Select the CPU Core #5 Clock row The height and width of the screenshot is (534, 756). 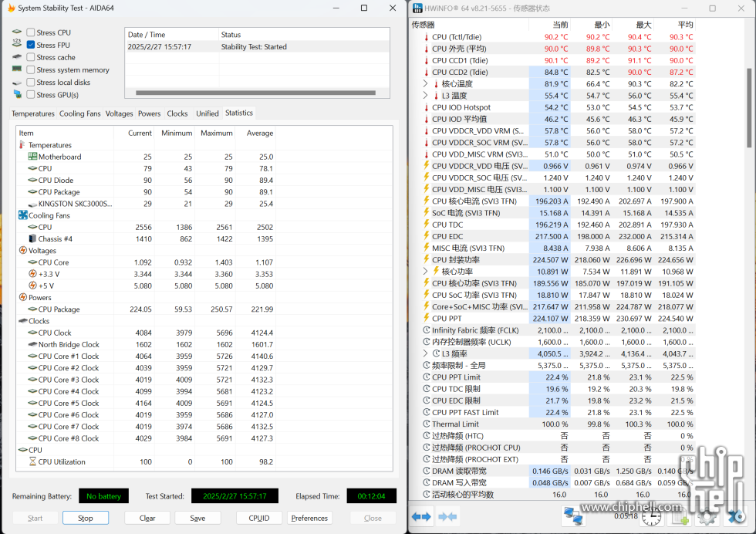pyautogui.click(x=146, y=403)
